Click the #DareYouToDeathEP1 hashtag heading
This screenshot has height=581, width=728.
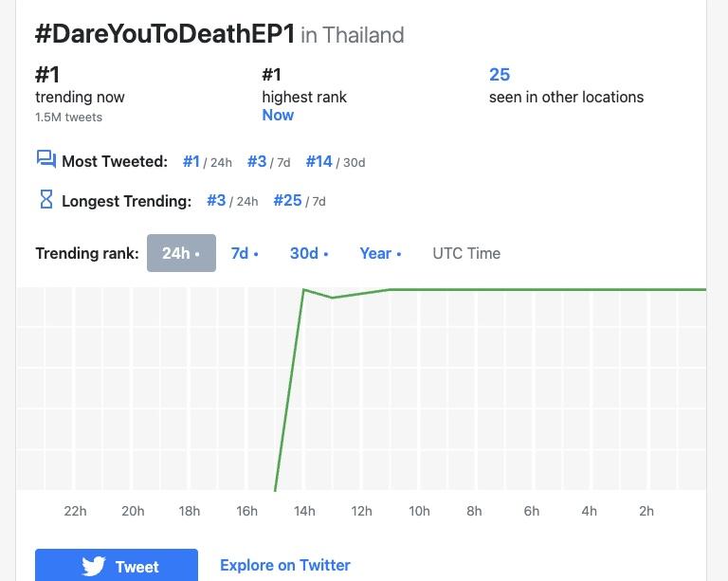[165, 34]
